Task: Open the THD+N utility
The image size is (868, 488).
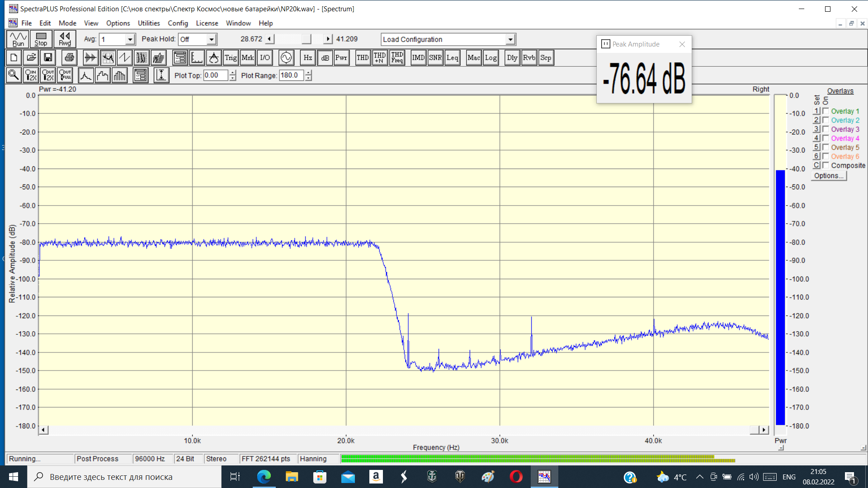Action: click(380, 58)
